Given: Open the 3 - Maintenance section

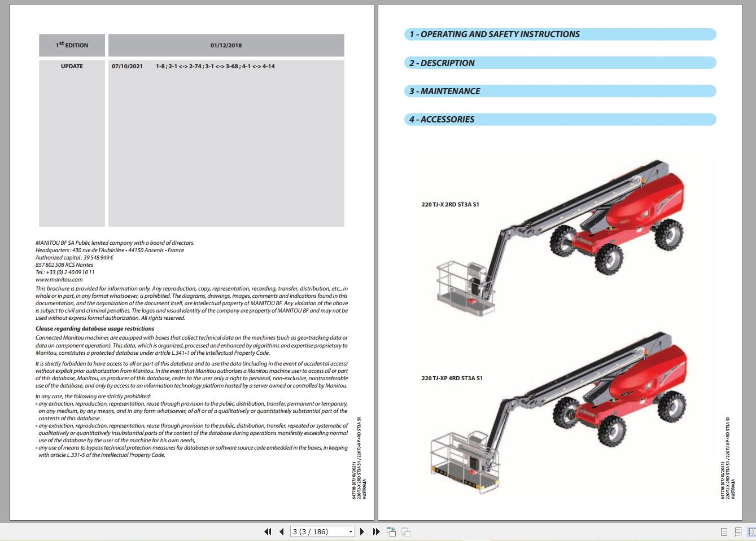Looking at the screenshot, I should coord(560,91).
